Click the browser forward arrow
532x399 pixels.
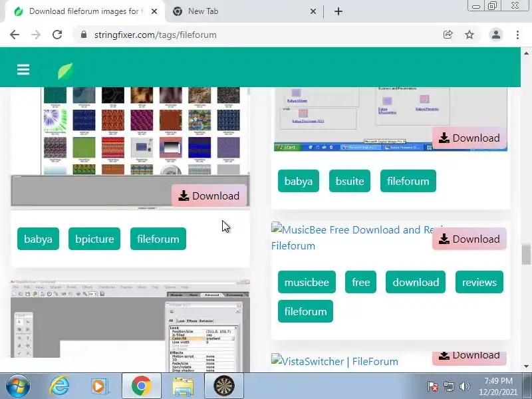36,35
